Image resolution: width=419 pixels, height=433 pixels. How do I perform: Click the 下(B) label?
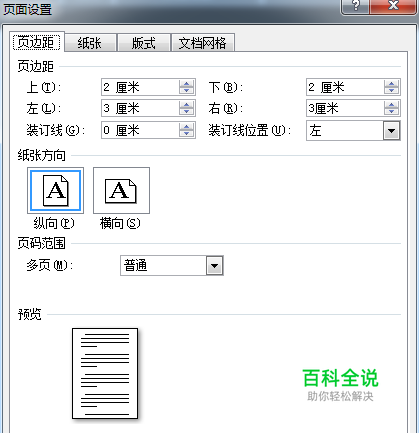pyautogui.click(x=226, y=87)
